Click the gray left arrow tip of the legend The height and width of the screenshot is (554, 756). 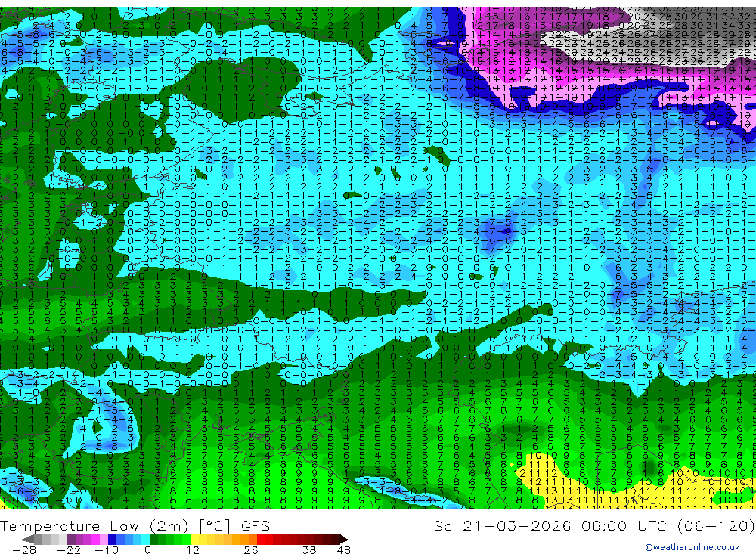(27, 539)
